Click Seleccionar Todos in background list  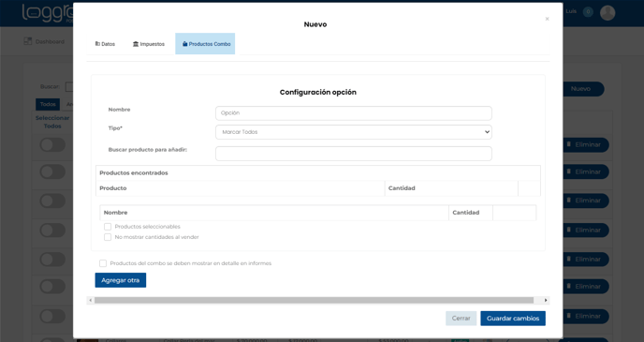[52, 122]
